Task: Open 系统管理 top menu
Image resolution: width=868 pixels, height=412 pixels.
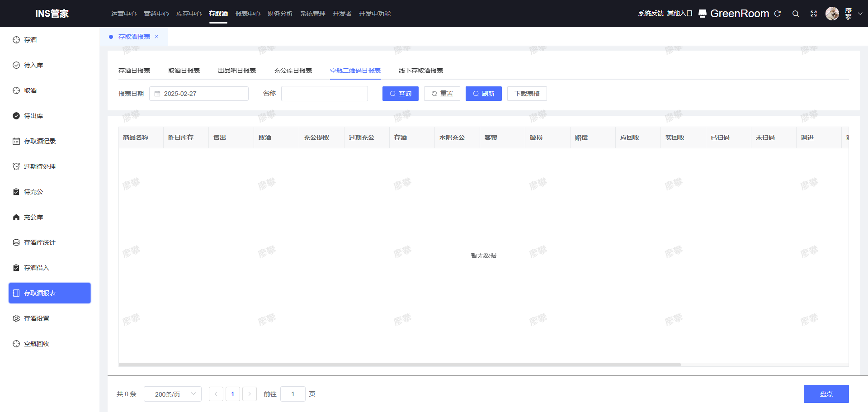Action: [313, 14]
